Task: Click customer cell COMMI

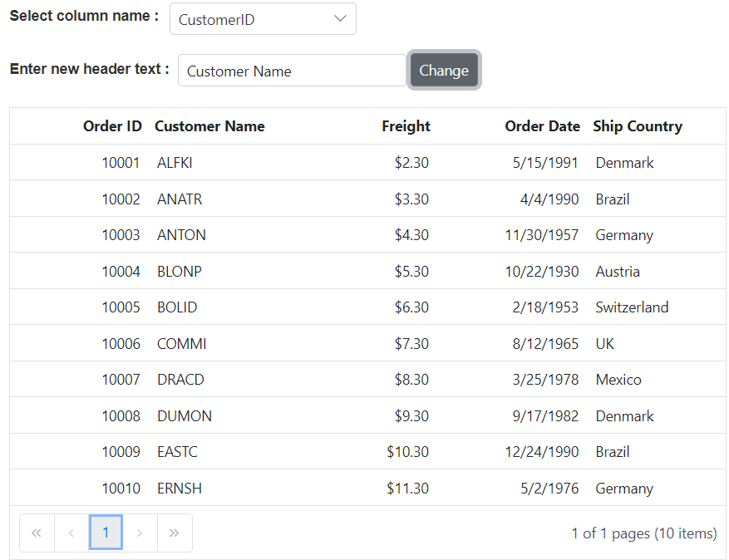Action: [182, 343]
